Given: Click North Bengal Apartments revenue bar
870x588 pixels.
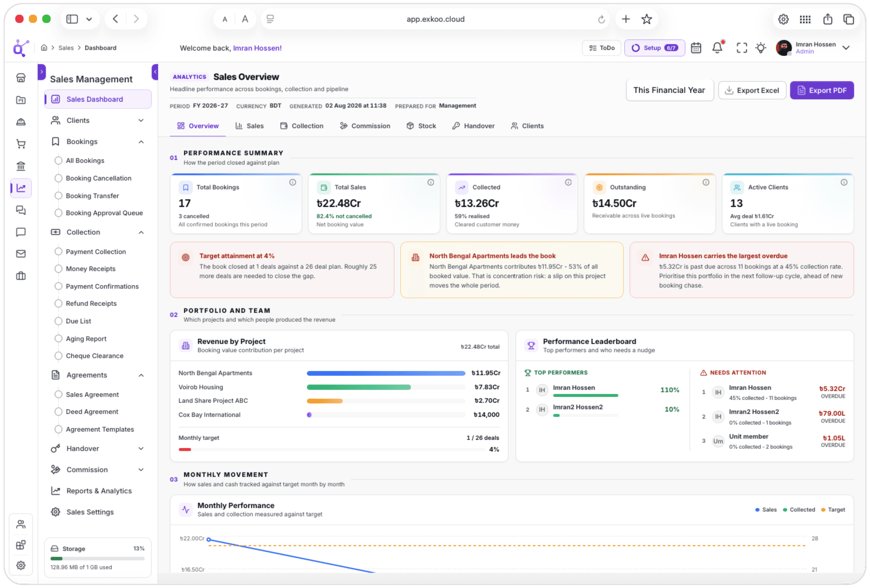Looking at the screenshot, I should (386, 373).
